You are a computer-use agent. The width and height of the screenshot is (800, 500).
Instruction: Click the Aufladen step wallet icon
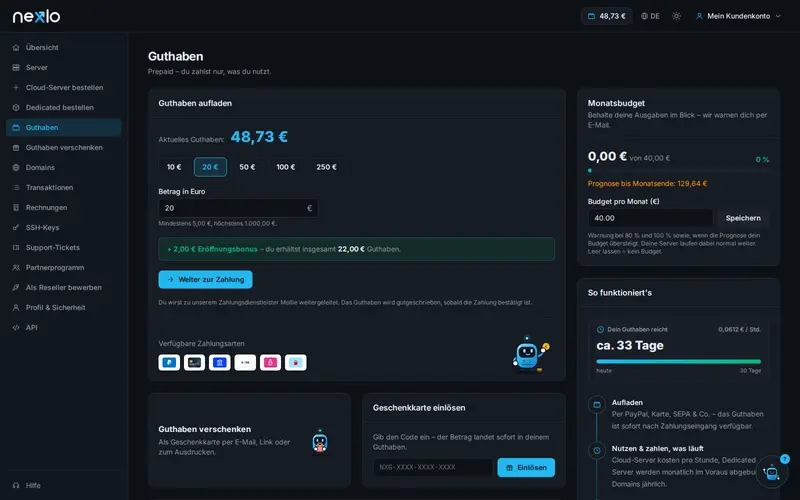(596, 405)
